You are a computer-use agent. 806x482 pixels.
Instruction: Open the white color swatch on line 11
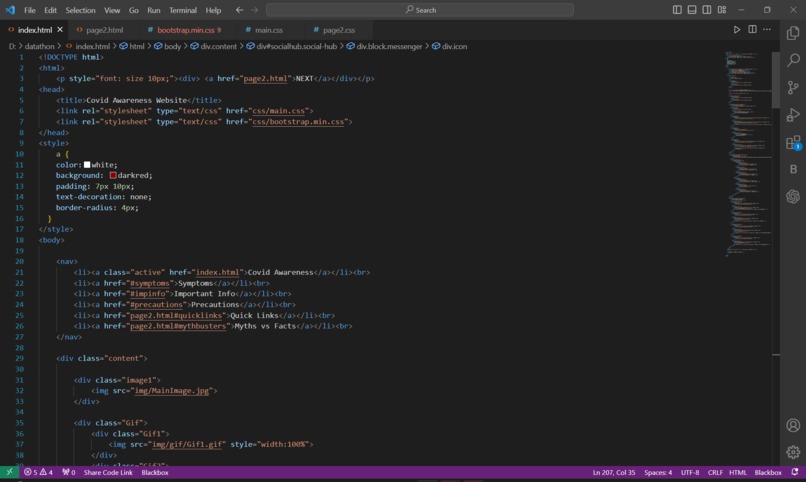tap(87, 165)
